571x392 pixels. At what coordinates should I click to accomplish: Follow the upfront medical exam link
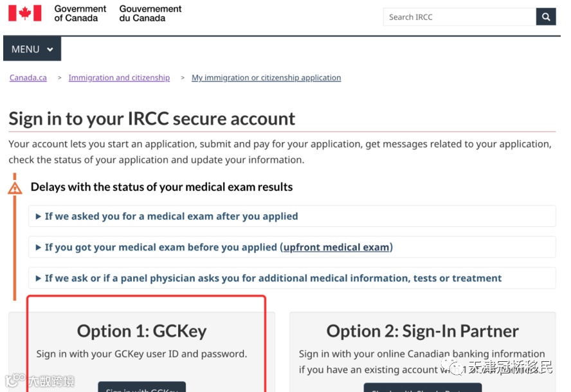[336, 247]
